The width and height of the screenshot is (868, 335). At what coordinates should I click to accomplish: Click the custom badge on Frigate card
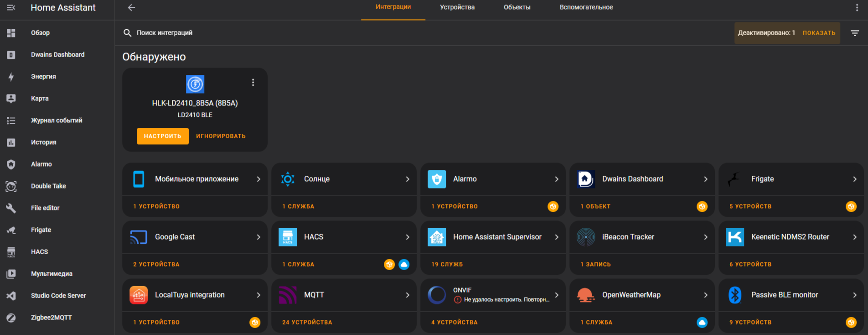(851, 206)
